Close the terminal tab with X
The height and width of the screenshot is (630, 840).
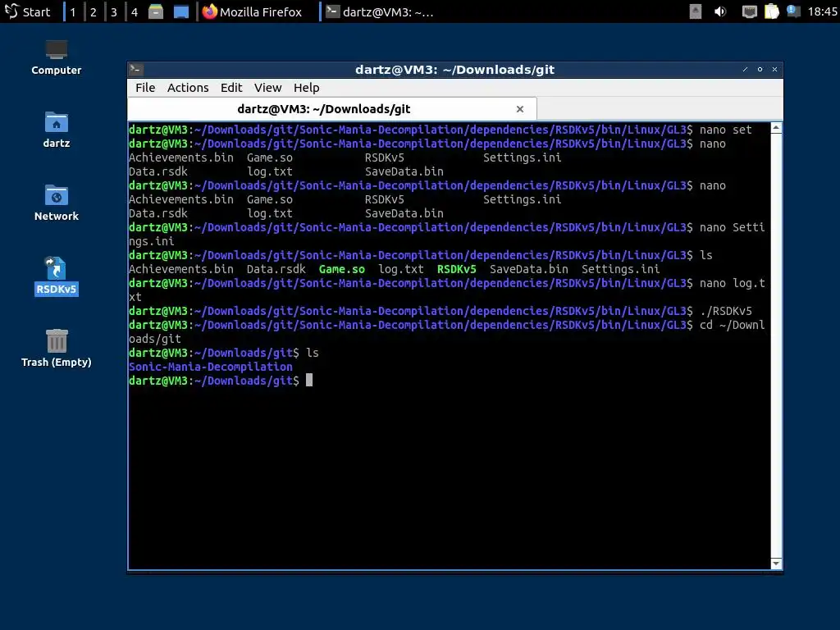pyautogui.click(x=519, y=109)
